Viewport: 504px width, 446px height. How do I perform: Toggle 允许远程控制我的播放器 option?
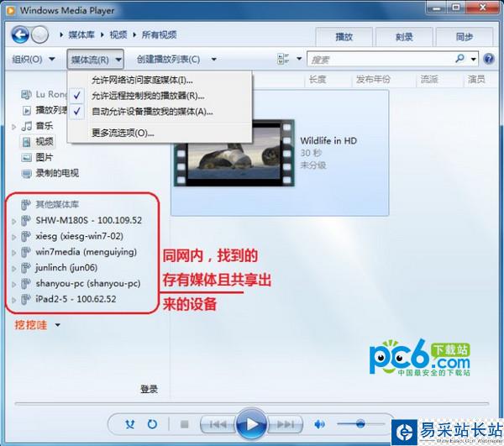tap(160, 96)
